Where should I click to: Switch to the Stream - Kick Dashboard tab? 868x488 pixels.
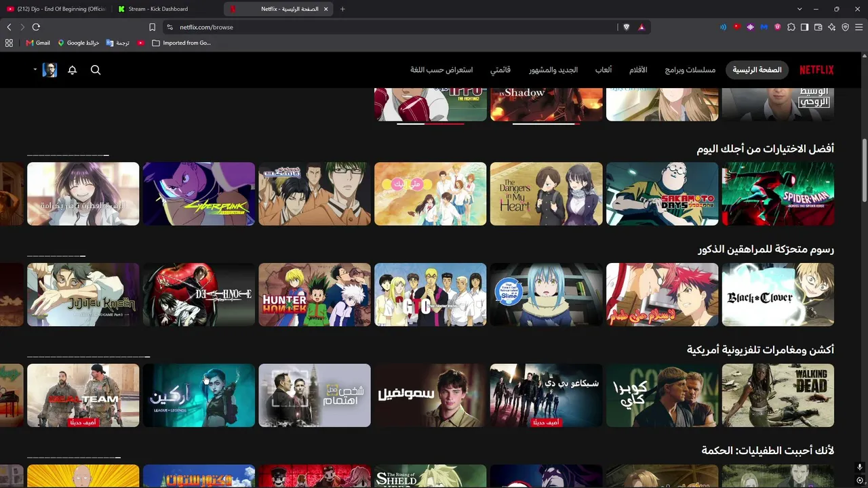pyautogui.click(x=166, y=9)
